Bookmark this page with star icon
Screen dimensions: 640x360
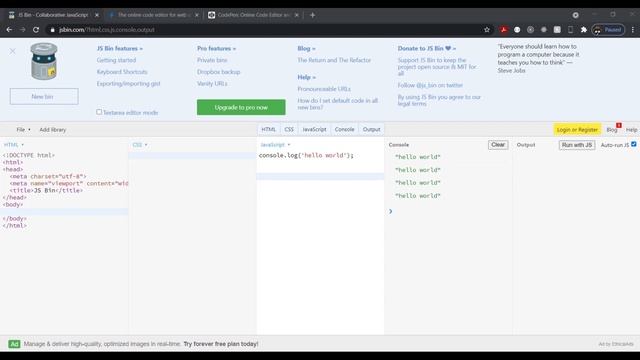(x=487, y=30)
